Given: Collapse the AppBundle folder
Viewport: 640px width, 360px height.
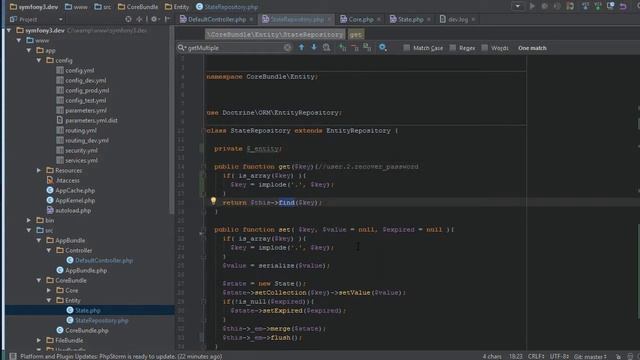Looking at the screenshot, I should pyautogui.click(x=39, y=240).
